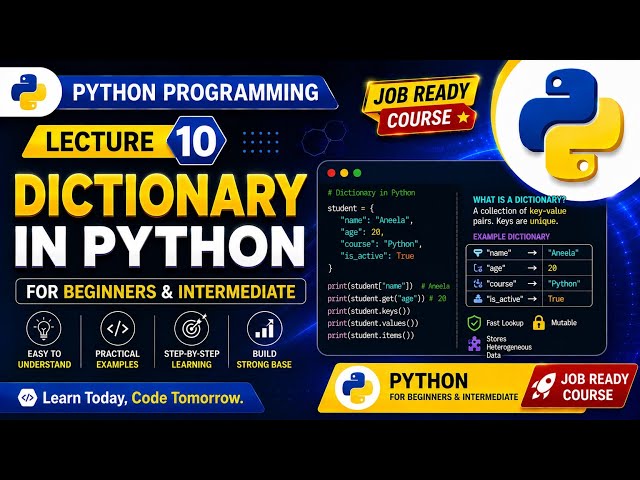The image size is (640, 480).
Task: Click the yellow LECTURE label
Action: tap(100, 141)
